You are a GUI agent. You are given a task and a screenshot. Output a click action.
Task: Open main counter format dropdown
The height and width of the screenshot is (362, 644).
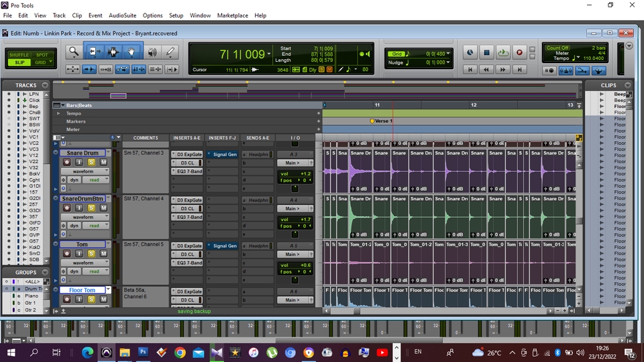click(x=269, y=54)
